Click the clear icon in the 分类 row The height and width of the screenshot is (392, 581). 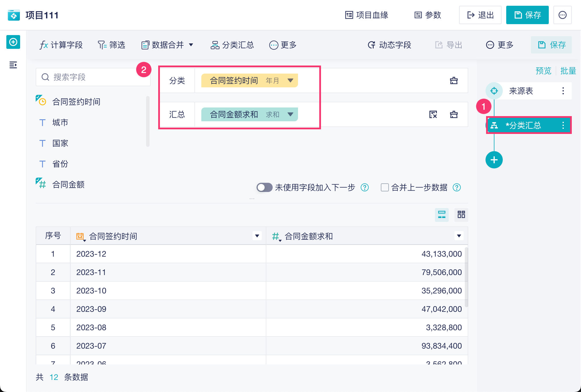[454, 80]
